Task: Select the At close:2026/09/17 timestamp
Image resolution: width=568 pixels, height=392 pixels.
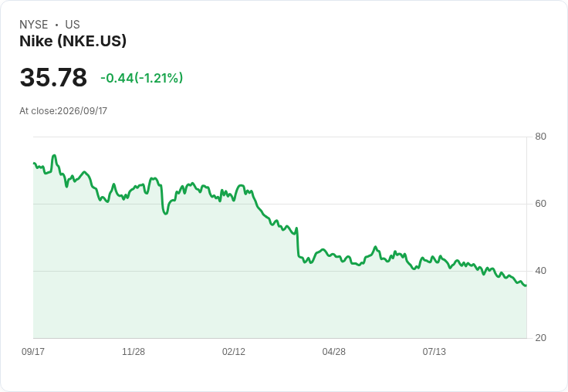Action: pos(63,111)
